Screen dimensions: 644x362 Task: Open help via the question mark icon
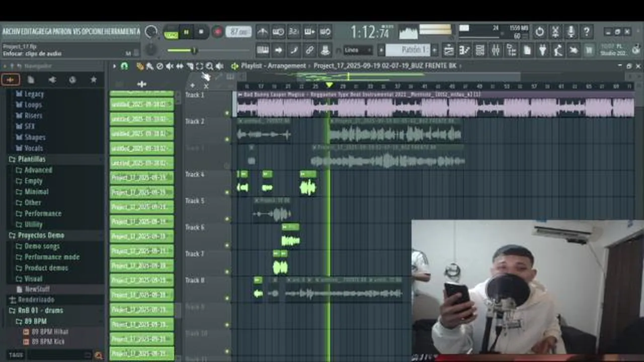pos(587,32)
